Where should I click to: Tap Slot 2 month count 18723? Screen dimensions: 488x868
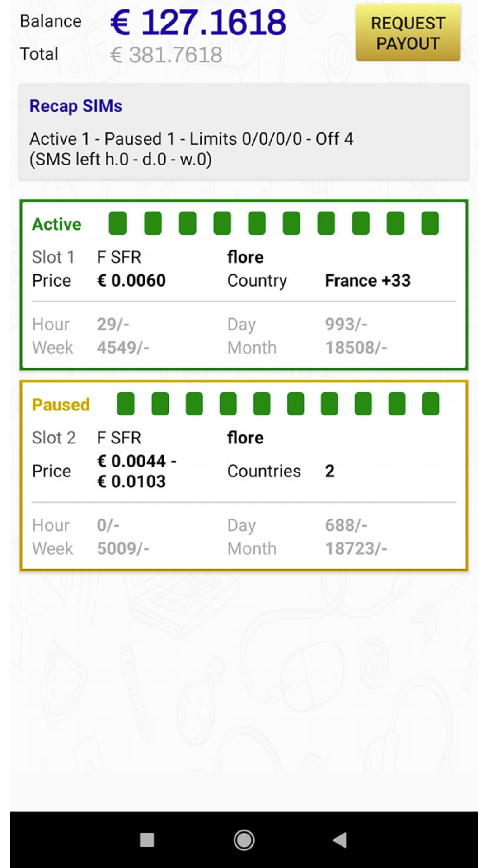tap(356, 548)
